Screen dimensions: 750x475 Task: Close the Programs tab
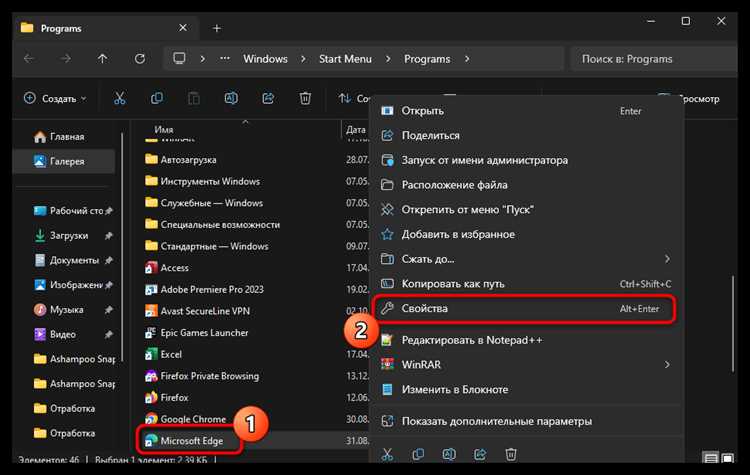pyautogui.click(x=183, y=28)
